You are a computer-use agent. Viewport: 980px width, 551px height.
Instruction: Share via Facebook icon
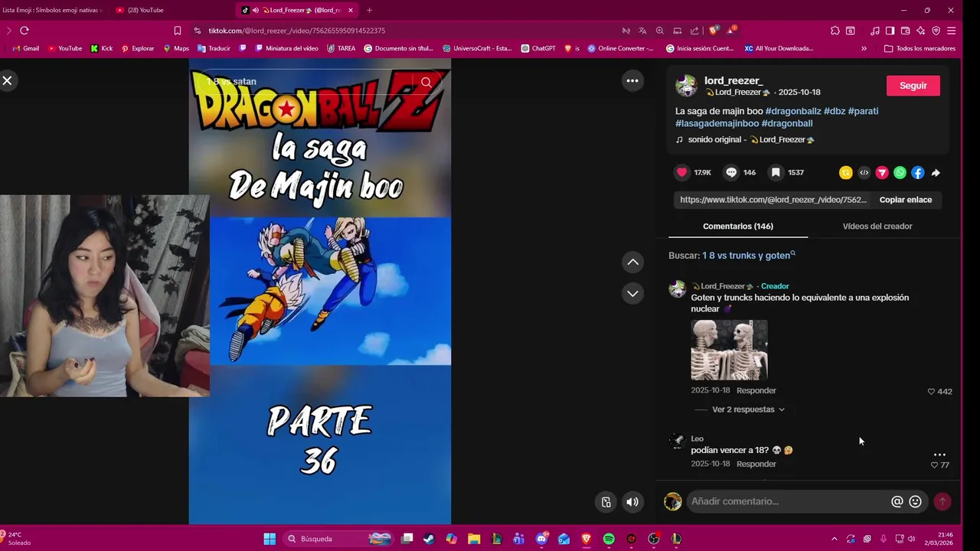coord(918,173)
